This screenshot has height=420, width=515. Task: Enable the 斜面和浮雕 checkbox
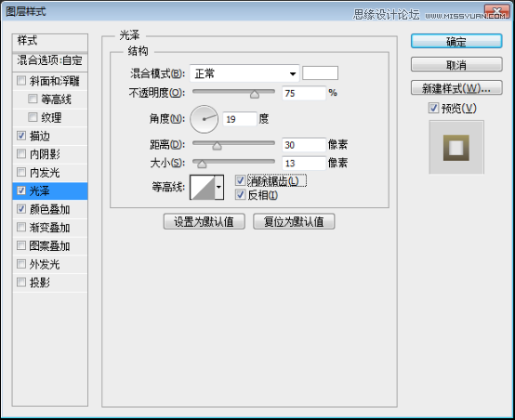tap(21, 81)
